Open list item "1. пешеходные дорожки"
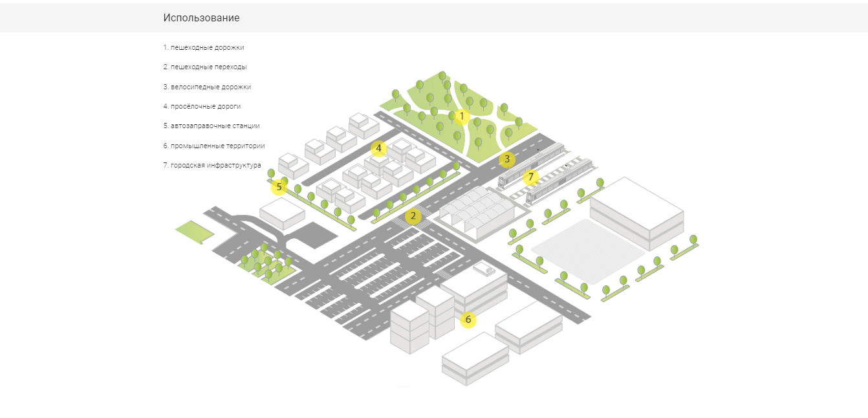The width and height of the screenshot is (868, 418). (x=204, y=48)
